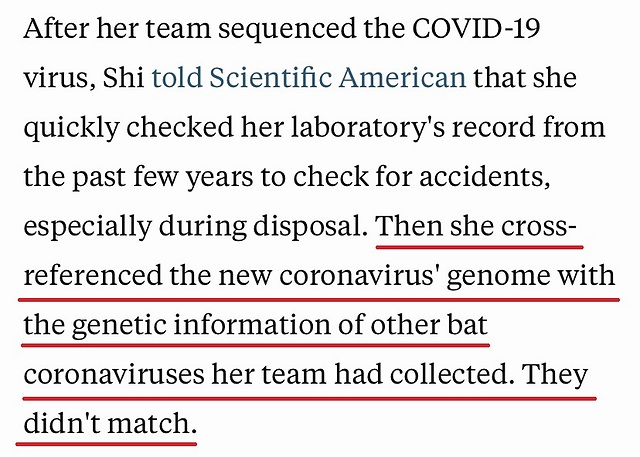
Task: Click the word 'COVID-19' in the first line
Action: point(476,28)
